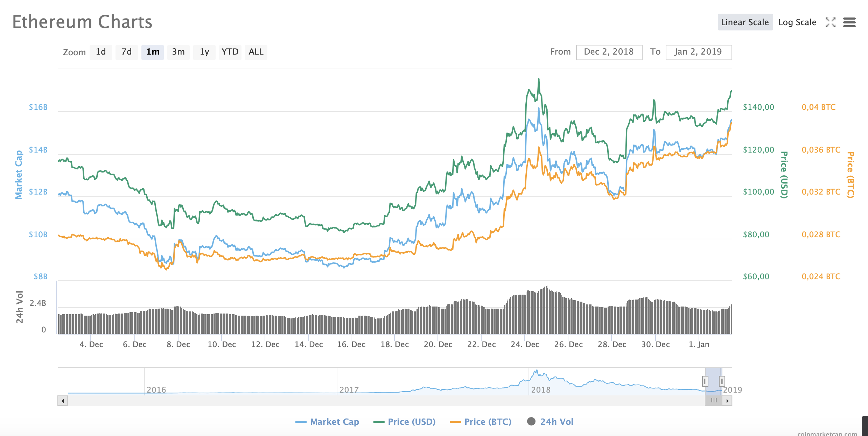The height and width of the screenshot is (436, 868).
Task: Click the 1. Jan axis label
Action: [x=699, y=344]
